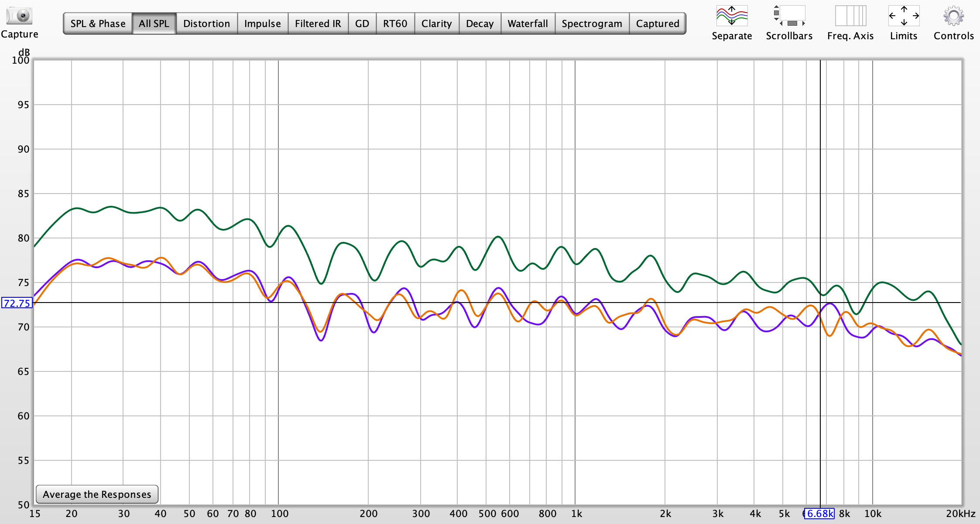Click the 100 dB axis label
This screenshot has width=980, height=524.
click(21, 60)
